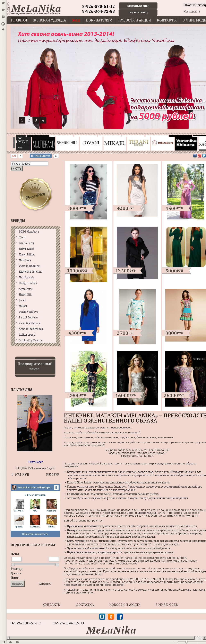Image resolution: width=206 pixels, height=644 pixels.
Task: Share via the Facebook icon above products
Action: point(195,156)
